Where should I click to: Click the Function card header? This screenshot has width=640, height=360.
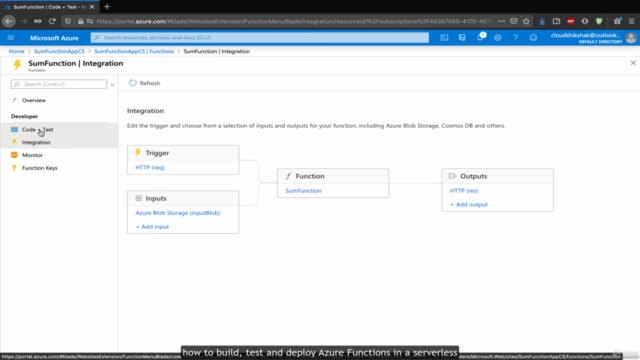333,176
